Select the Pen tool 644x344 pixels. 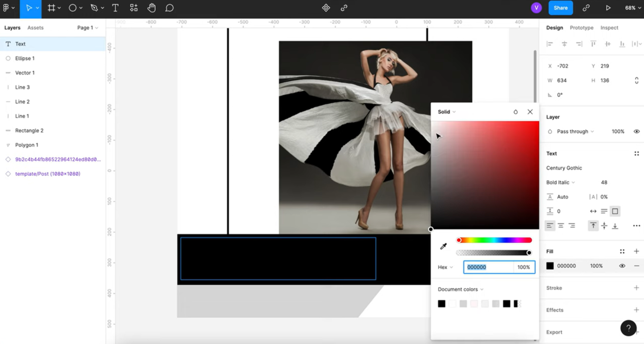pyautogui.click(x=94, y=8)
